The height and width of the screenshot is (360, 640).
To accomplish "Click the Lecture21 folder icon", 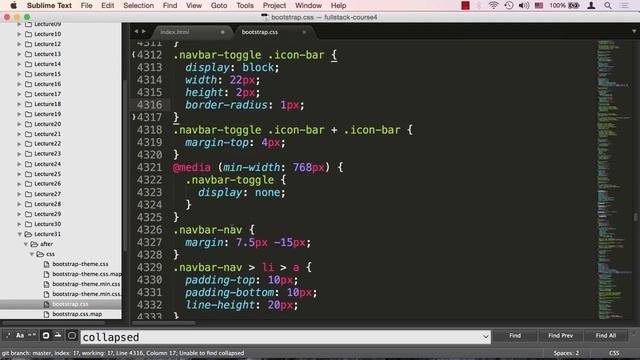I will [28, 134].
